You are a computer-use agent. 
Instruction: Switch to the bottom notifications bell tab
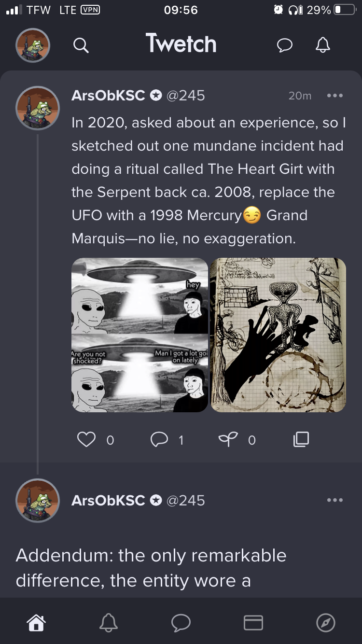tap(108, 622)
